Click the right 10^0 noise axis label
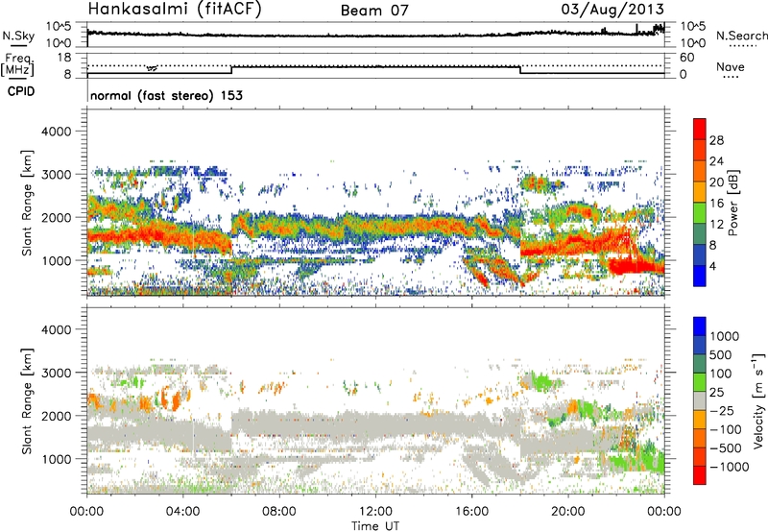This screenshot has width=768, height=532. pyautogui.click(x=693, y=43)
